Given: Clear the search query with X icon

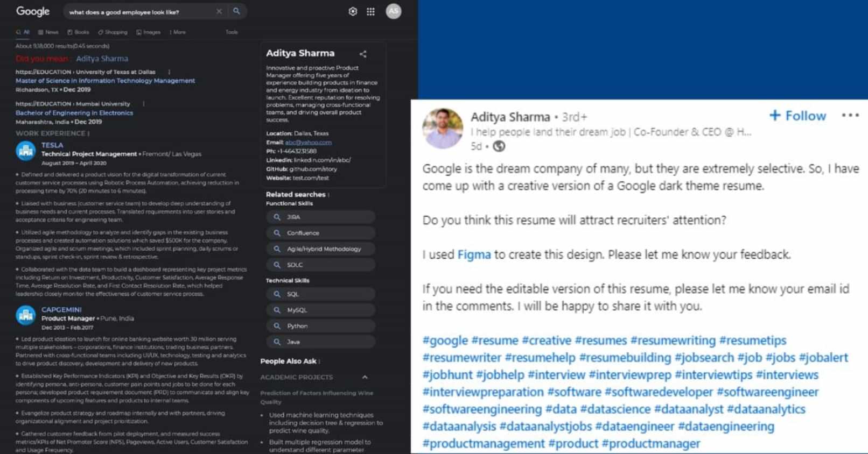Looking at the screenshot, I should coord(219,11).
